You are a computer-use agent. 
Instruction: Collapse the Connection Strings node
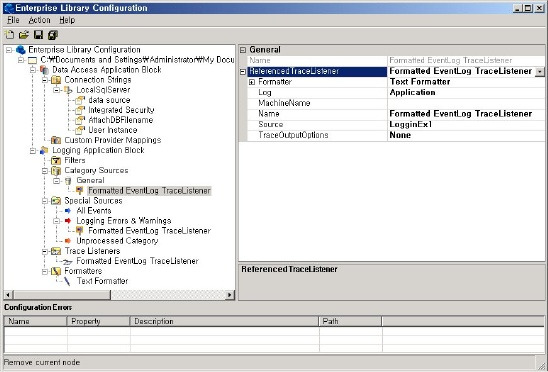click(45, 80)
